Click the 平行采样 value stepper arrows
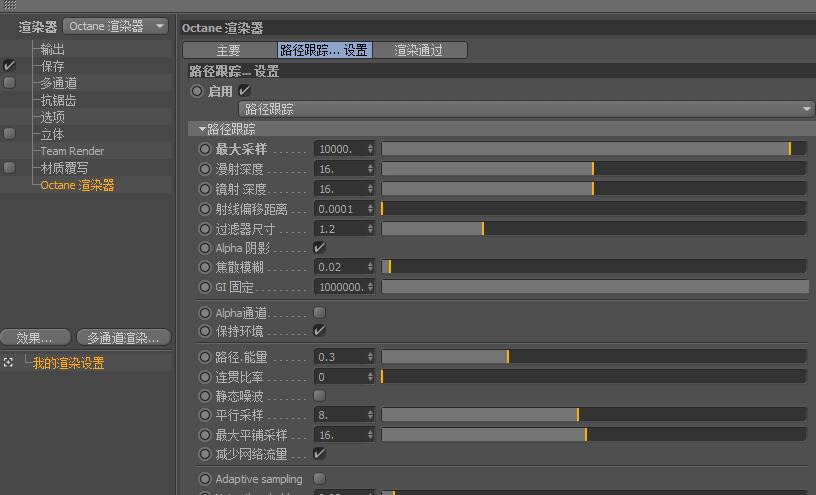 370,415
